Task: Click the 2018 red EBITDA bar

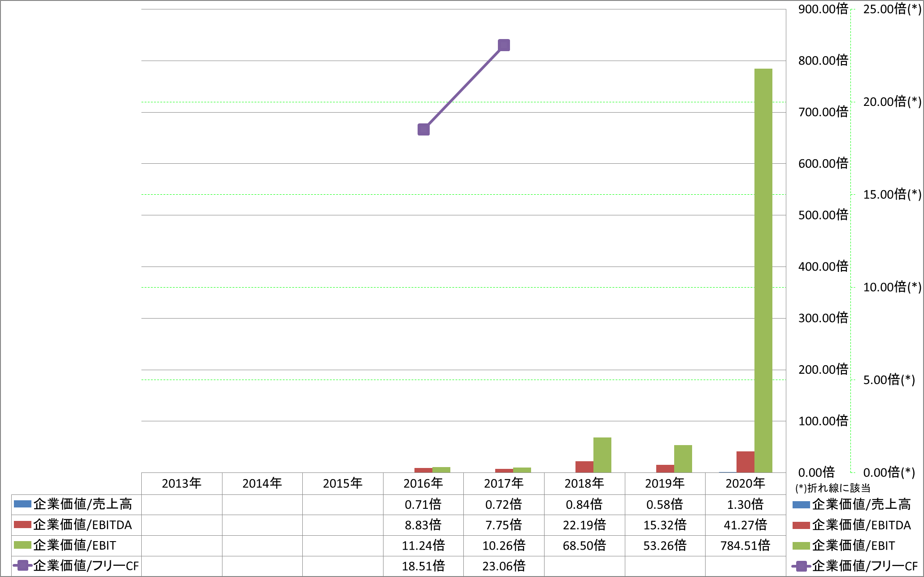Action: coord(584,467)
